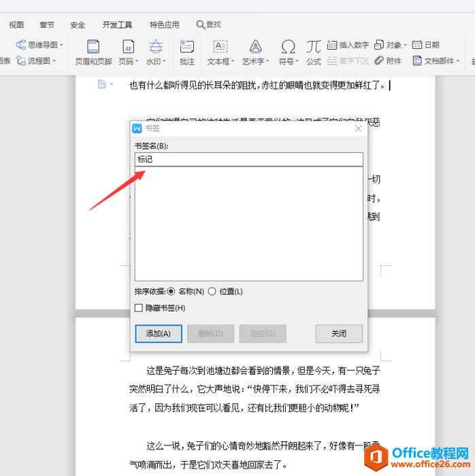Expand the 思维导图 dropdown arrow
Viewport: 475px width, 476px height.
[x=61, y=45]
